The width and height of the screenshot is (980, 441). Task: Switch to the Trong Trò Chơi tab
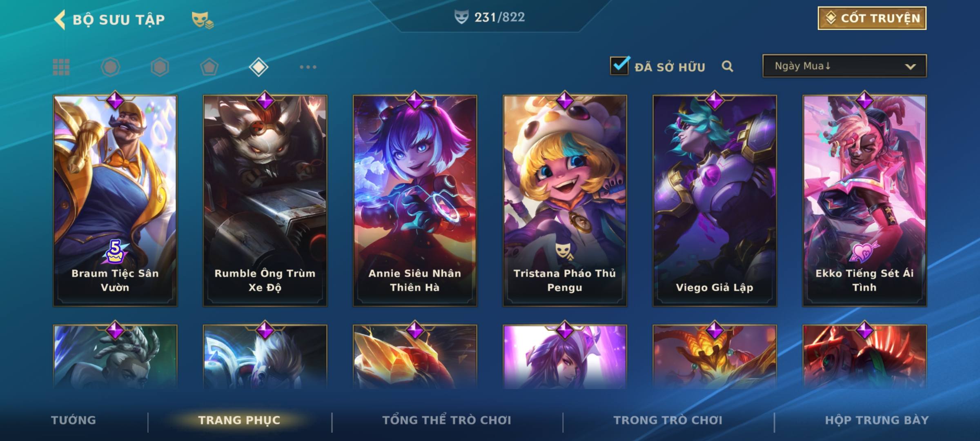click(x=668, y=420)
